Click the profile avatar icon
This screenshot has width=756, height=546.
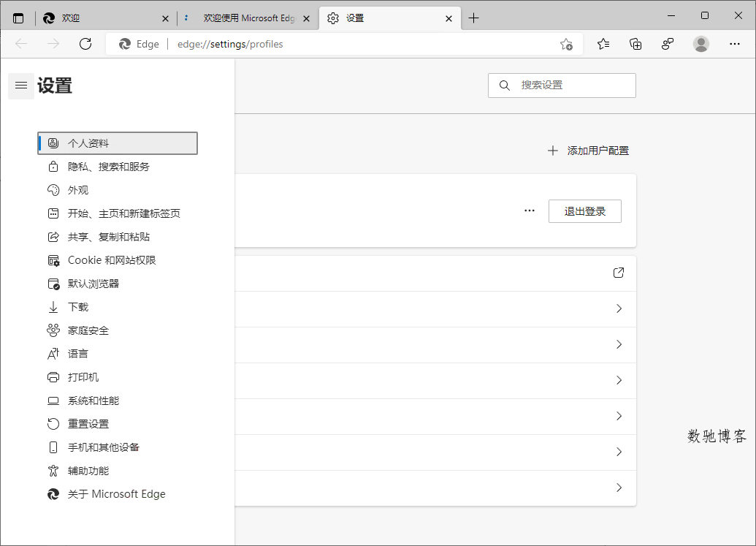coord(701,44)
